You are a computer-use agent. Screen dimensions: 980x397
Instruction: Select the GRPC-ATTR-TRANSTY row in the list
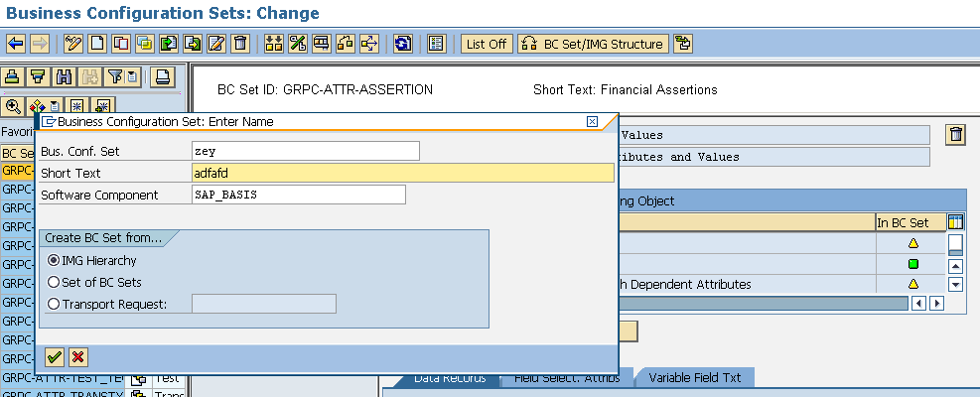click(x=63, y=394)
